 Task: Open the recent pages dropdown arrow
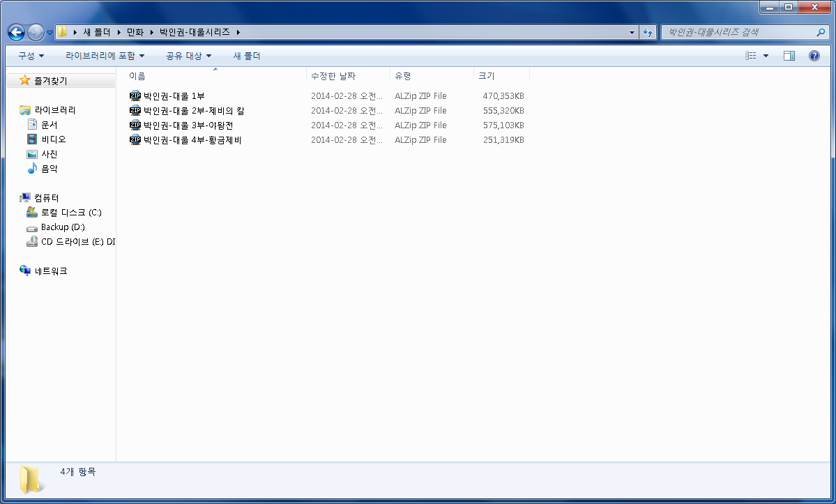click(50, 33)
